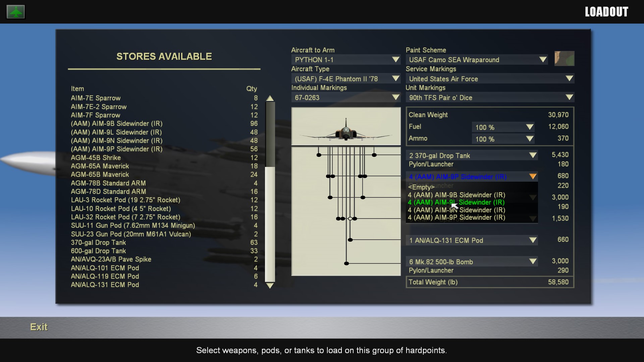The width and height of the screenshot is (644, 362).
Task: Select AN/AVQ-23A/B Pave Spike item
Action: pyautogui.click(x=164, y=259)
